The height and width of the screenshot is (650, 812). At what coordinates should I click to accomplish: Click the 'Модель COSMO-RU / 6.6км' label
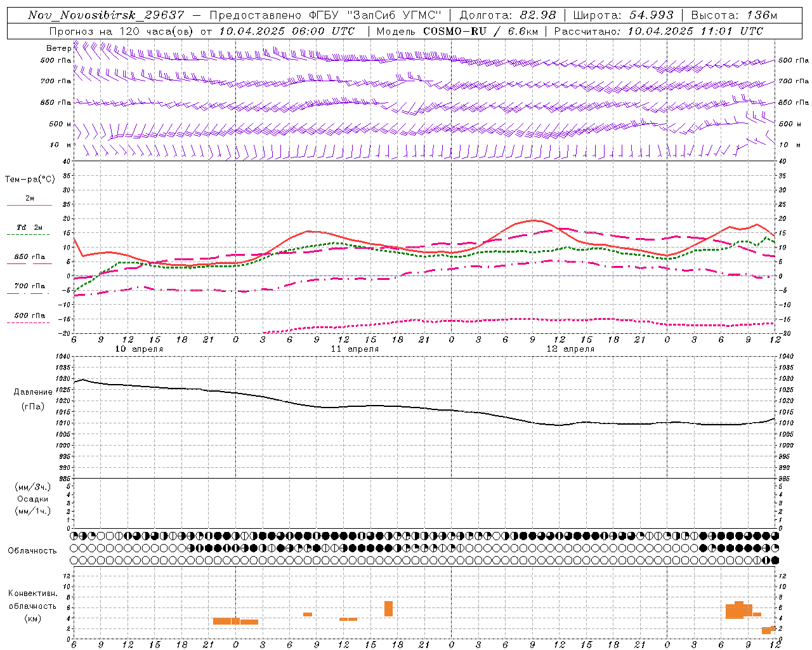457,31
